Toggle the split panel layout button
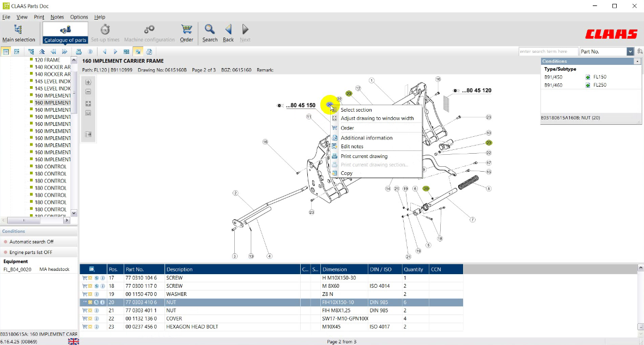Screen dimensions: 644x345 (x=17, y=52)
